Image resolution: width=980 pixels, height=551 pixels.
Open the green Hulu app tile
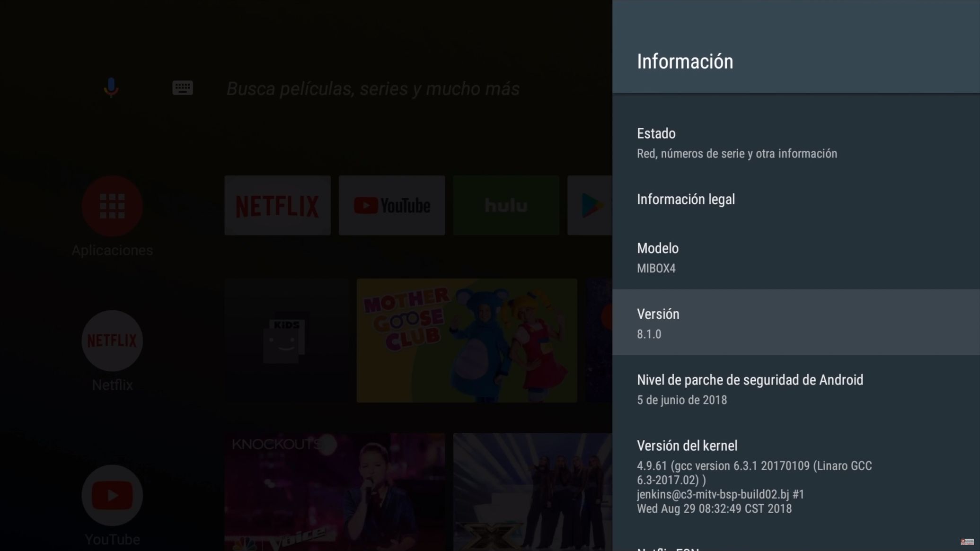pyautogui.click(x=506, y=206)
